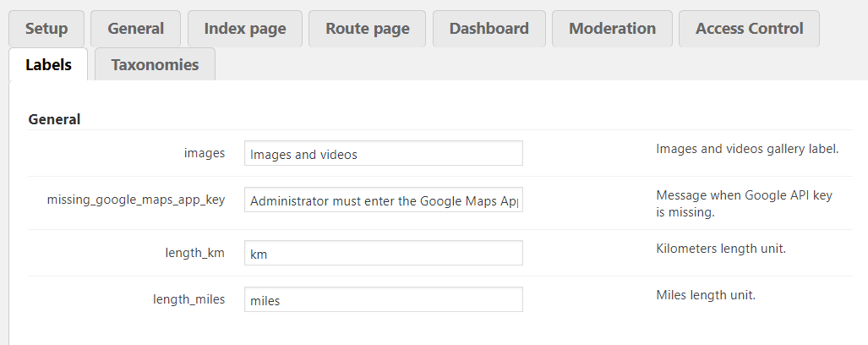Switch to the Moderation tab
Image resolution: width=868 pixels, height=345 pixels.
click(613, 29)
